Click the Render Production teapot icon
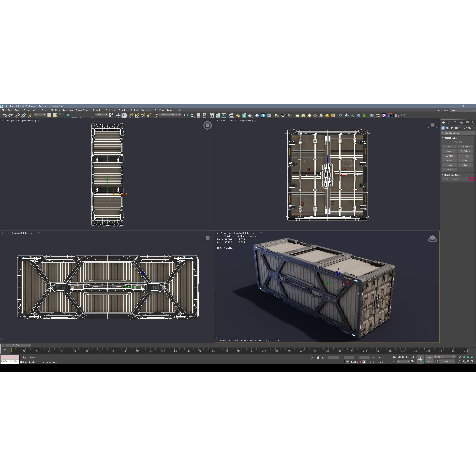The width and height of the screenshot is (476, 476). click(250, 116)
